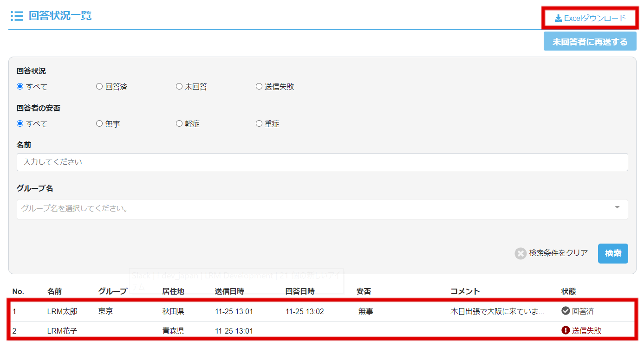Select 重症 safety filter

point(259,123)
